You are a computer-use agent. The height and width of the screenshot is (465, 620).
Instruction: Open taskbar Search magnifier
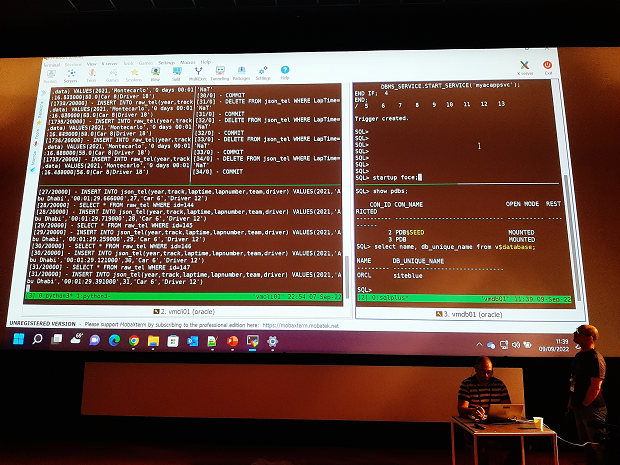coord(38,339)
